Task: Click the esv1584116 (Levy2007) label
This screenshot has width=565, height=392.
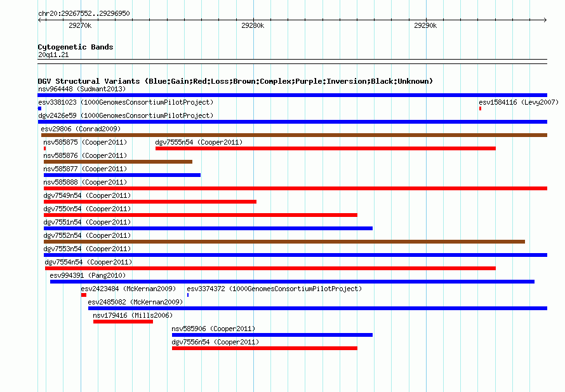Action: (x=519, y=102)
